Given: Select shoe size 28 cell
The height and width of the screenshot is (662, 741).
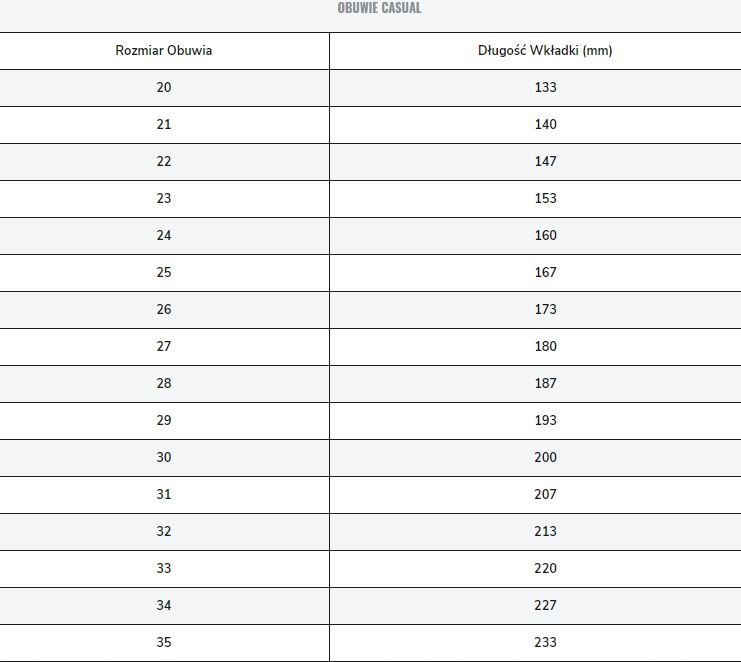Looking at the screenshot, I should tap(164, 383).
